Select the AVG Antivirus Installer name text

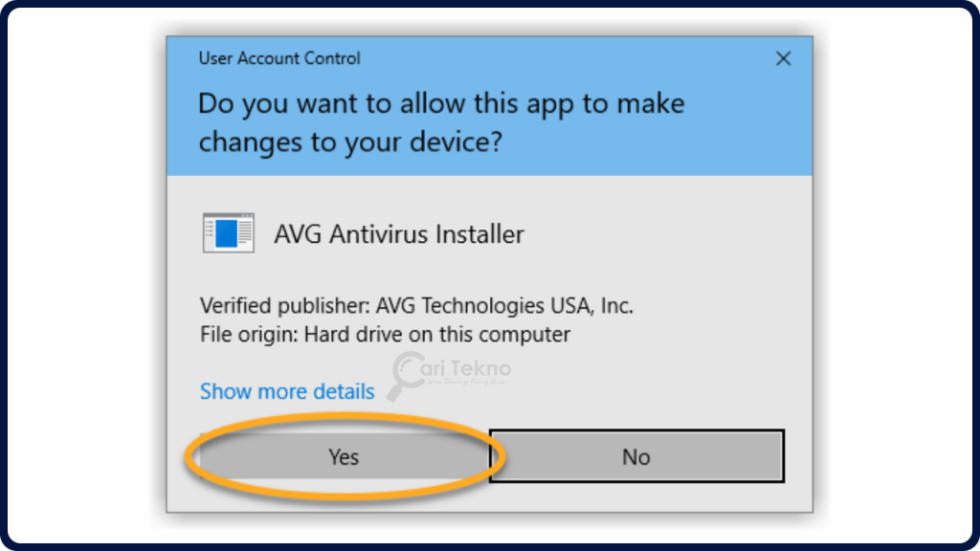[399, 233]
